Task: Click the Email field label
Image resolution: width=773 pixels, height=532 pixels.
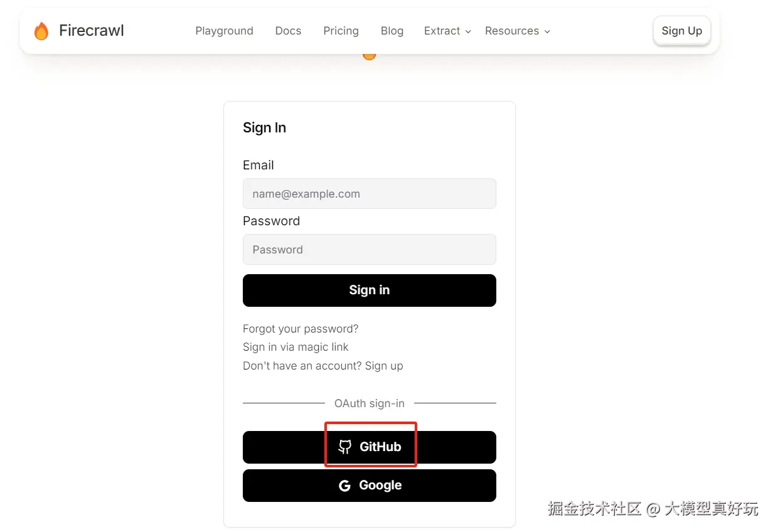Action: pos(259,165)
